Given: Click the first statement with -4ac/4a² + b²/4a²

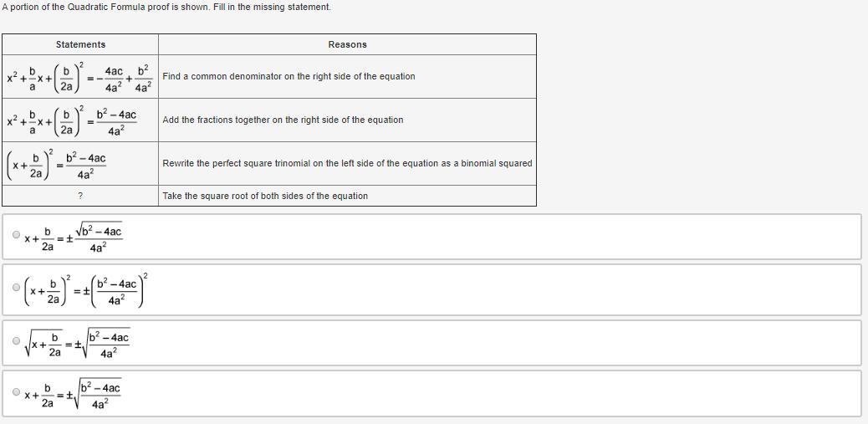Looking at the screenshot, I should pyautogui.click(x=79, y=78).
